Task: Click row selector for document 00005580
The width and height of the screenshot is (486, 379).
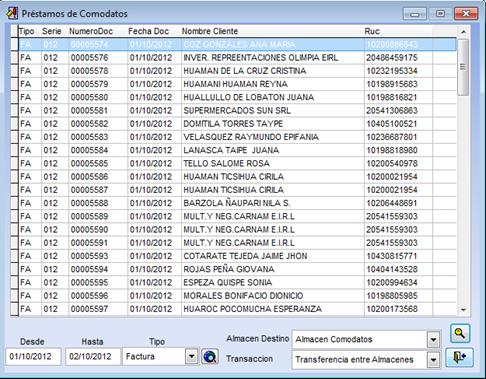Action: 14,97
